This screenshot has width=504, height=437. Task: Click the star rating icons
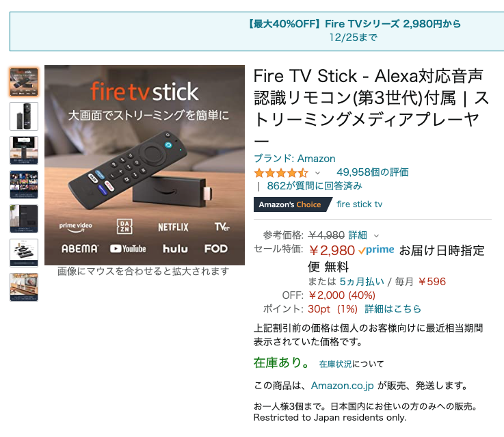[x=281, y=173]
